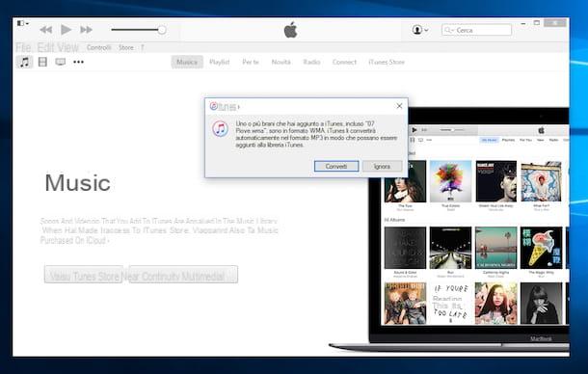Minimize the iTunes window

pyautogui.click(x=523, y=23)
